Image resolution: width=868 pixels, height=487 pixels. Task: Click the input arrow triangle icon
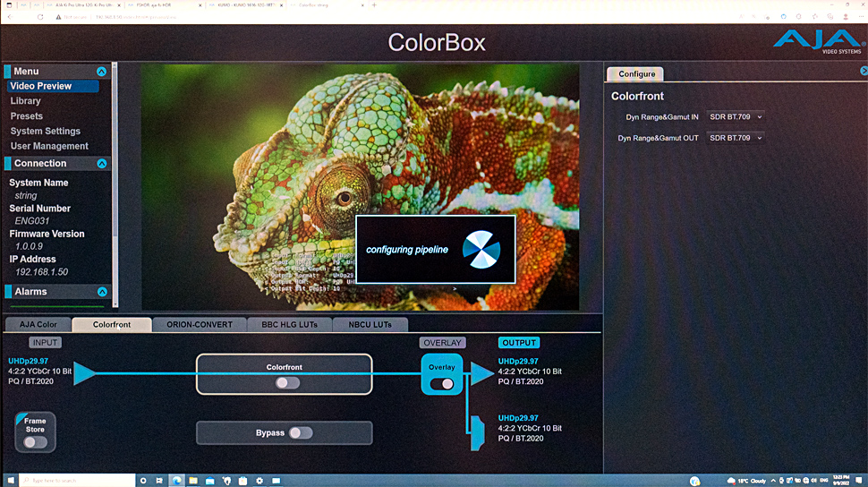84,373
